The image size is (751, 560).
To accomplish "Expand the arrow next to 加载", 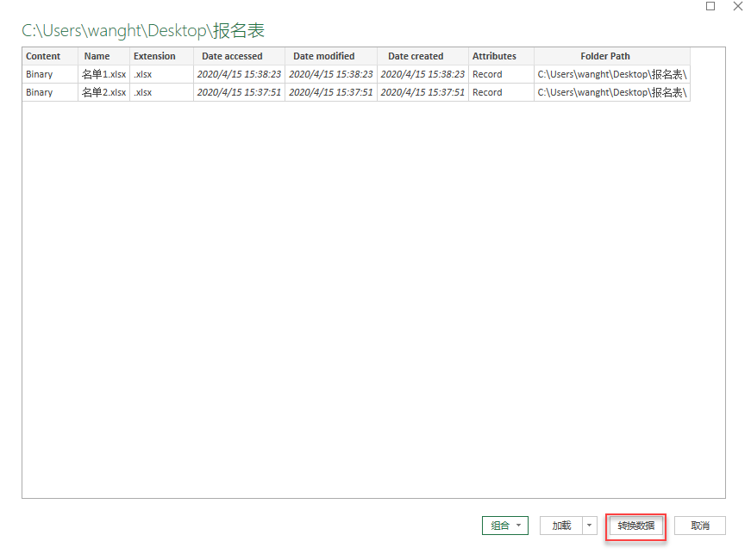I will (x=590, y=526).
